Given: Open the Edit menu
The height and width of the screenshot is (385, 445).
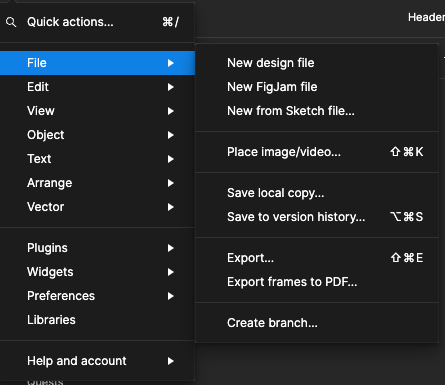Looking at the screenshot, I should tap(97, 87).
